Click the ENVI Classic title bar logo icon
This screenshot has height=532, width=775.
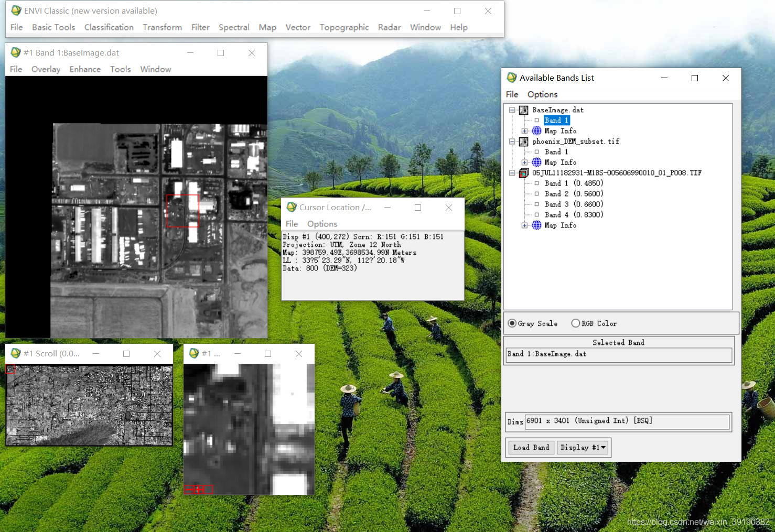pyautogui.click(x=16, y=10)
